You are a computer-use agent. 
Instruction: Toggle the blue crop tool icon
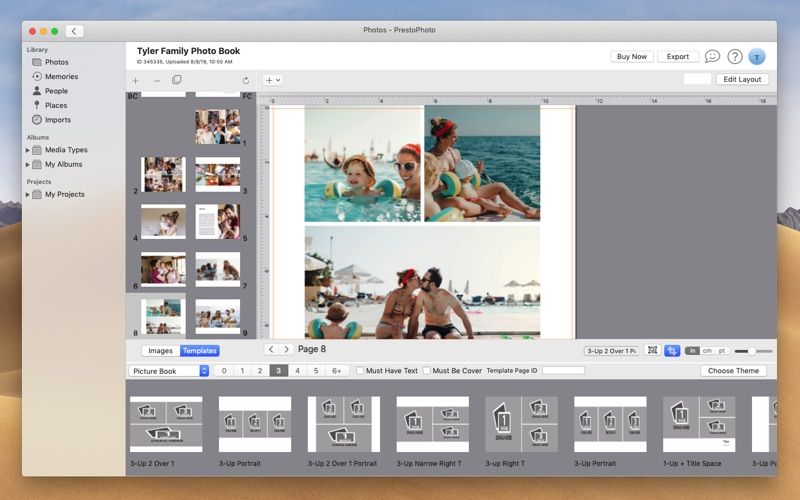[672, 351]
